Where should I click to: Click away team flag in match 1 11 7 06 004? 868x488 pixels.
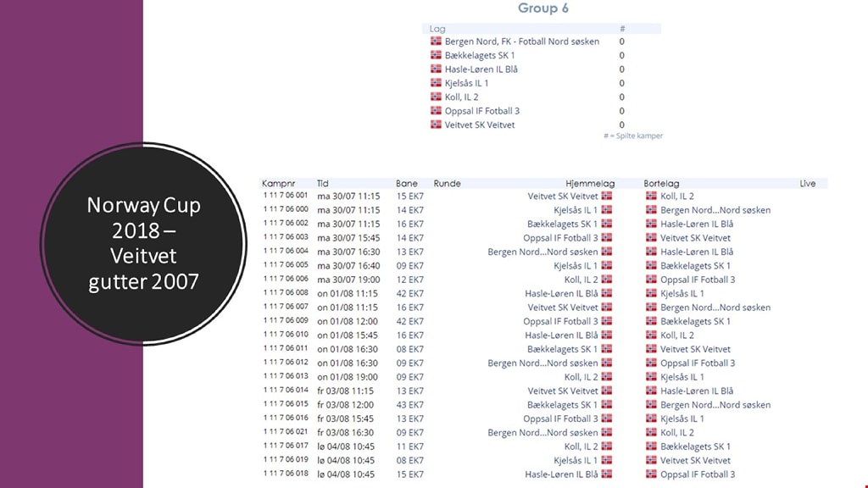coord(651,251)
